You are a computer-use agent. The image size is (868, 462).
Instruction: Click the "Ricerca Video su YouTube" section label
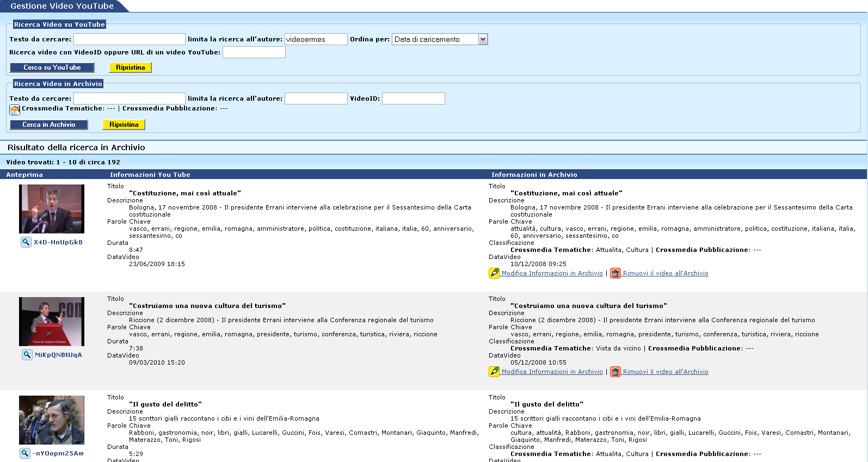(59, 24)
